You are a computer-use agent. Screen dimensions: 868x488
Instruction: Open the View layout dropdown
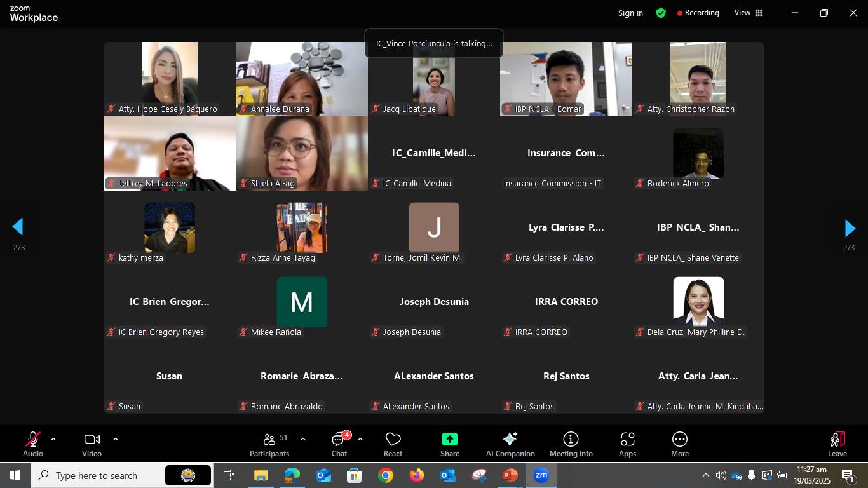pyautogui.click(x=749, y=13)
